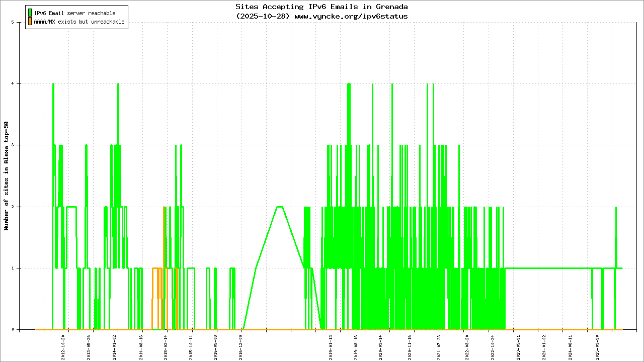Click the y-axis tick value 5
This screenshot has width=644, height=362.
pyautogui.click(x=19, y=22)
